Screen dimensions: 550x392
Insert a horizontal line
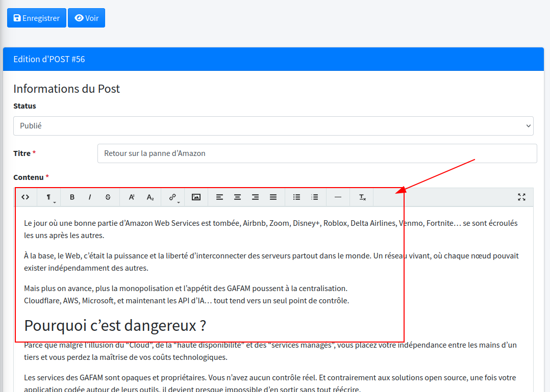pyautogui.click(x=338, y=197)
